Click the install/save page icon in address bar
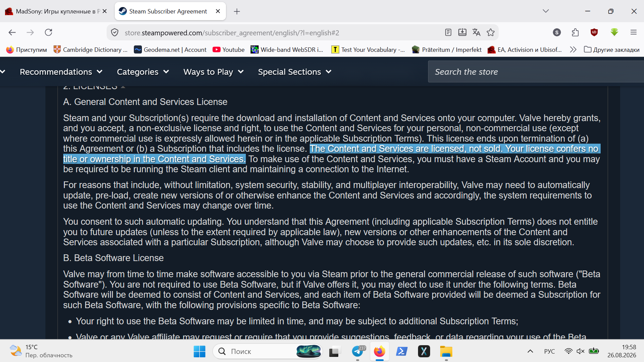This screenshot has height=362, width=644. [462, 32]
